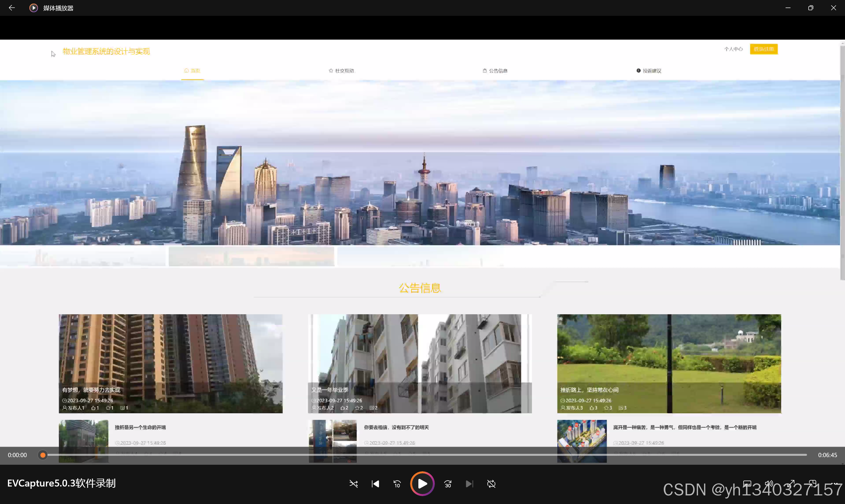This screenshot has height=504, width=845.
Task: Open the subtitles/captions menu
Action: pyautogui.click(x=747, y=483)
